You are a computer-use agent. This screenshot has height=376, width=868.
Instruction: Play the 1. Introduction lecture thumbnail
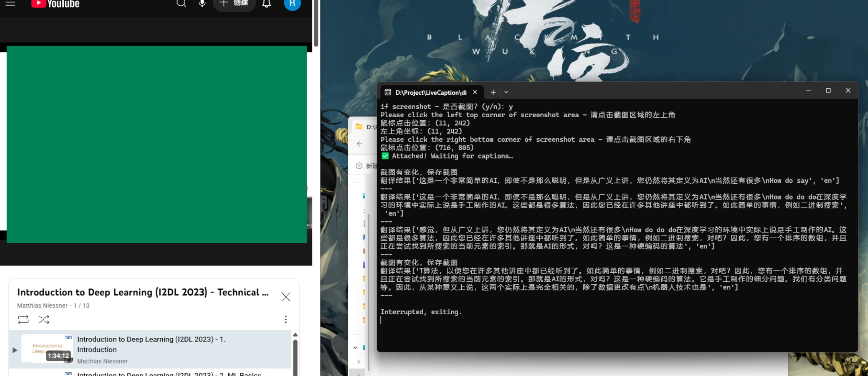[x=47, y=349]
